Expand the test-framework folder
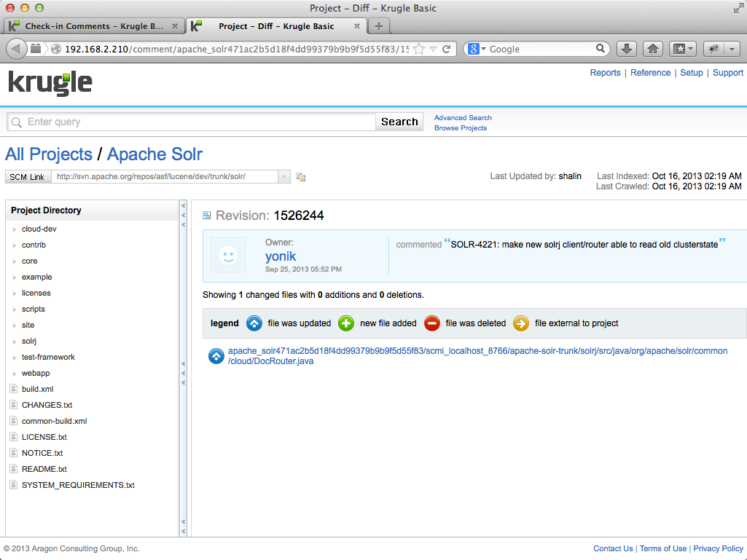This screenshot has width=747, height=560. (x=15, y=358)
